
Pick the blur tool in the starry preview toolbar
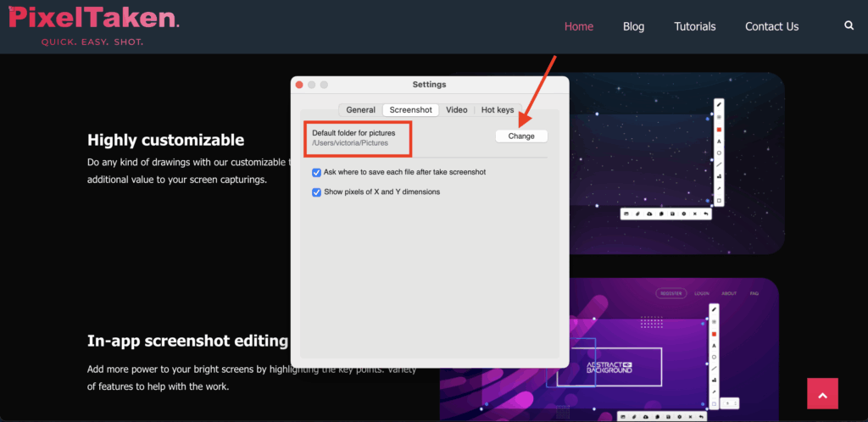719,117
